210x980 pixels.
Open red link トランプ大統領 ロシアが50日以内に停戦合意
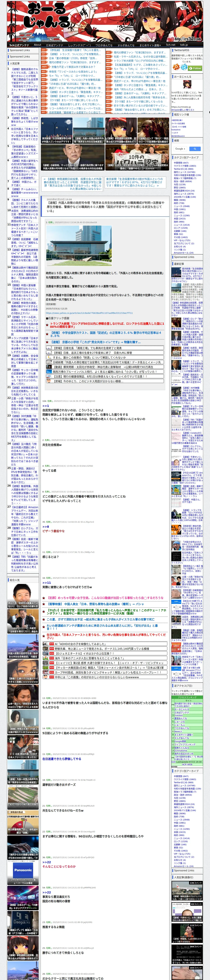[x=107, y=325]
